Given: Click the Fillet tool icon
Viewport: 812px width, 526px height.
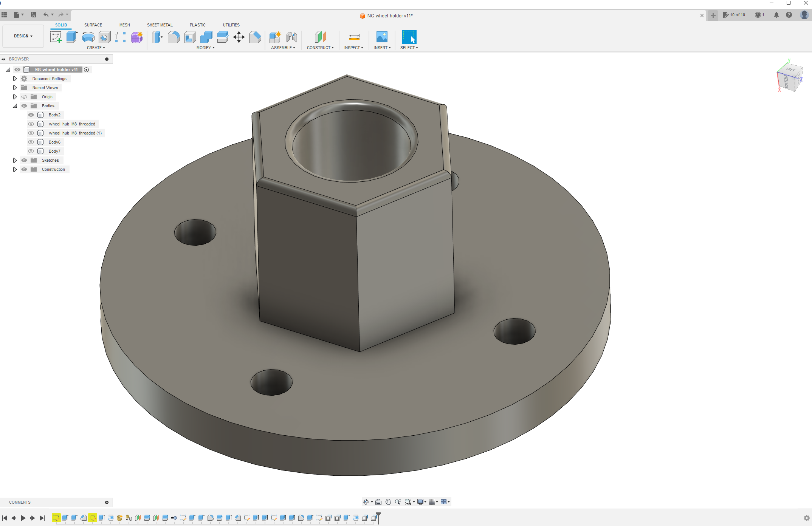Looking at the screenshot, I should pyautogui.click(x=174, y=37).
